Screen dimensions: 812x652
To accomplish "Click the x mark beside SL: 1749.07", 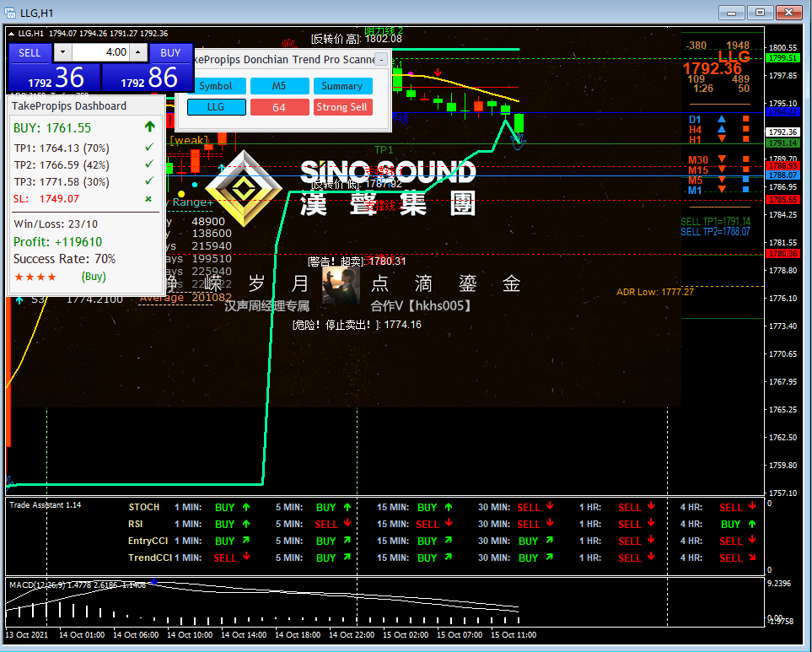I will pos(148,199).
